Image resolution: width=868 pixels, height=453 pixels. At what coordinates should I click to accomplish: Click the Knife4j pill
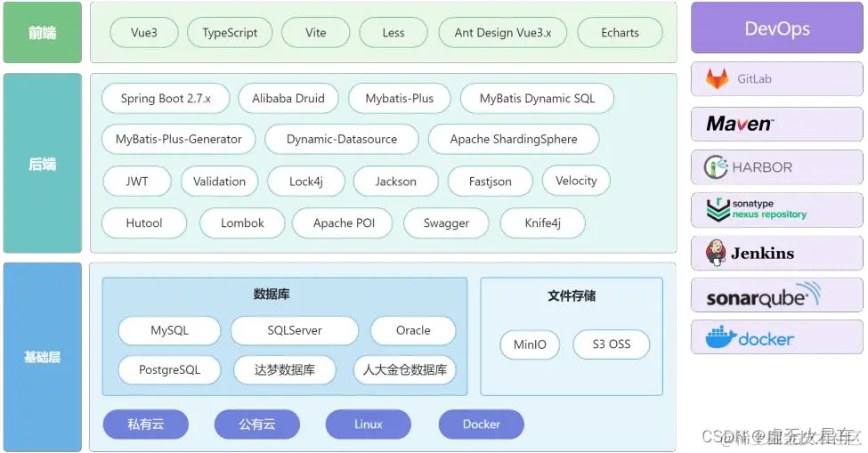point(542,222)
